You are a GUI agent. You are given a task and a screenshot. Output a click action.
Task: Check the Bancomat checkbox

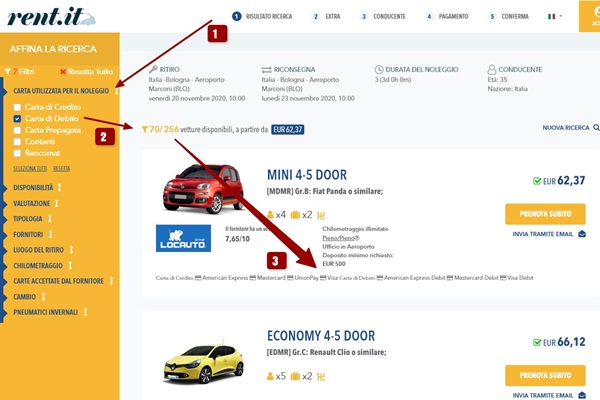tap(17, 153)
